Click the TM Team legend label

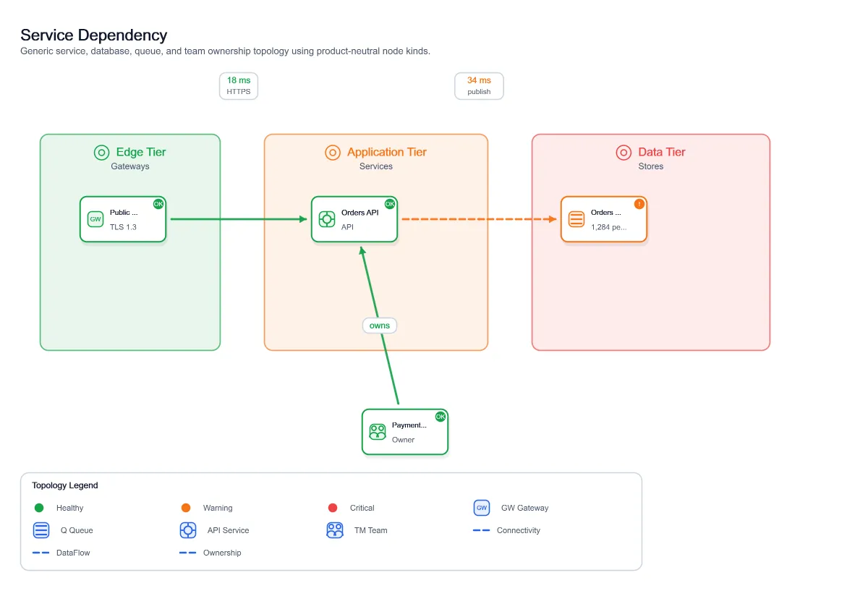click(371, 530)
